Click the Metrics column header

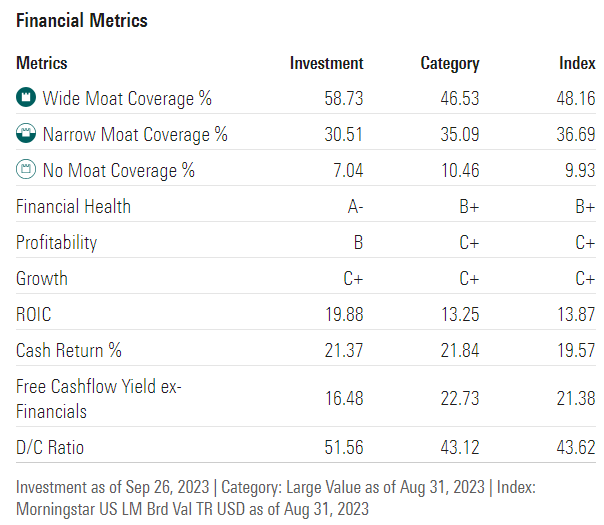(42, 63)
